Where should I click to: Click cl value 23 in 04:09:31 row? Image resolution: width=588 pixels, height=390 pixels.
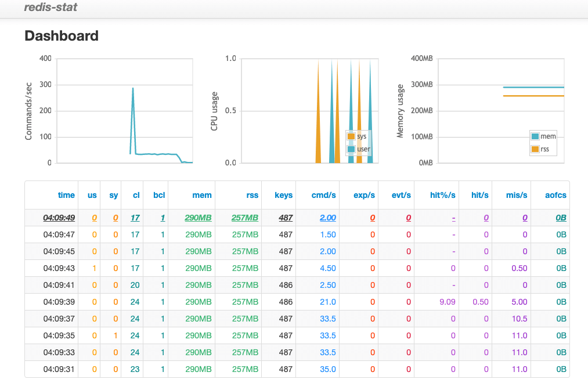coord(135,370)
